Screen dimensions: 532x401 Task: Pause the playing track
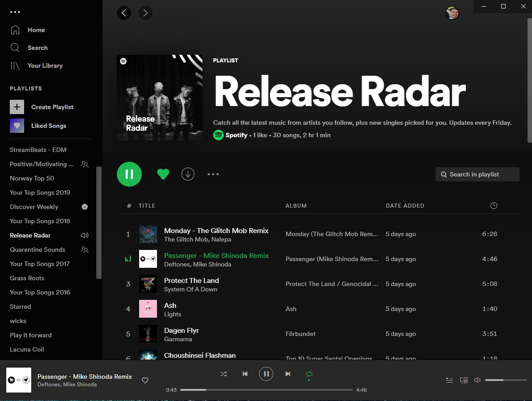point(266,373)
